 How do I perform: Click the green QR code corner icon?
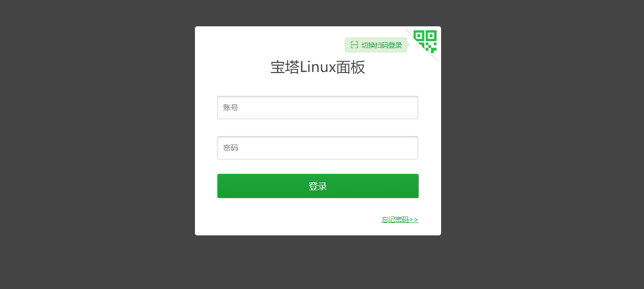pos(425,41)
